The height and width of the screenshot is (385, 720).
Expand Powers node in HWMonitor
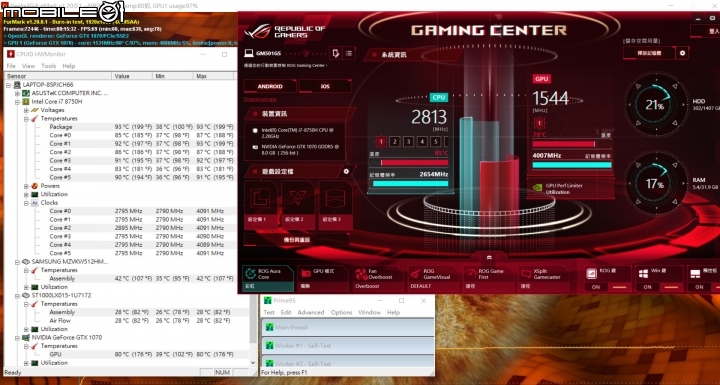pyautogui.click(x=26, y=186)
